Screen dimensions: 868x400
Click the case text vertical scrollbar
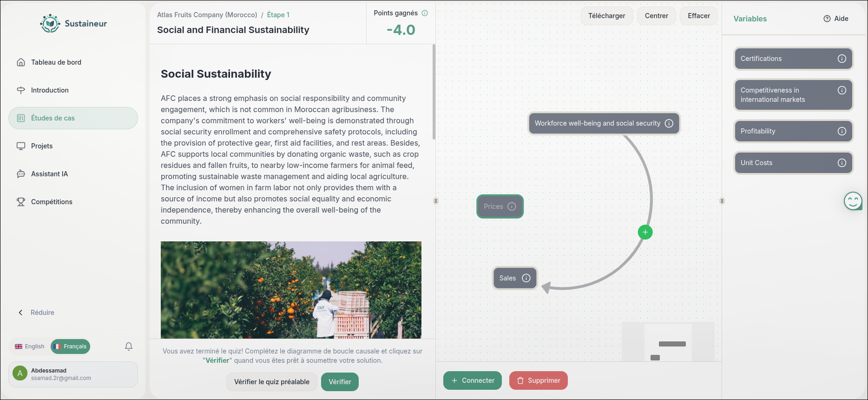point(434,92)
